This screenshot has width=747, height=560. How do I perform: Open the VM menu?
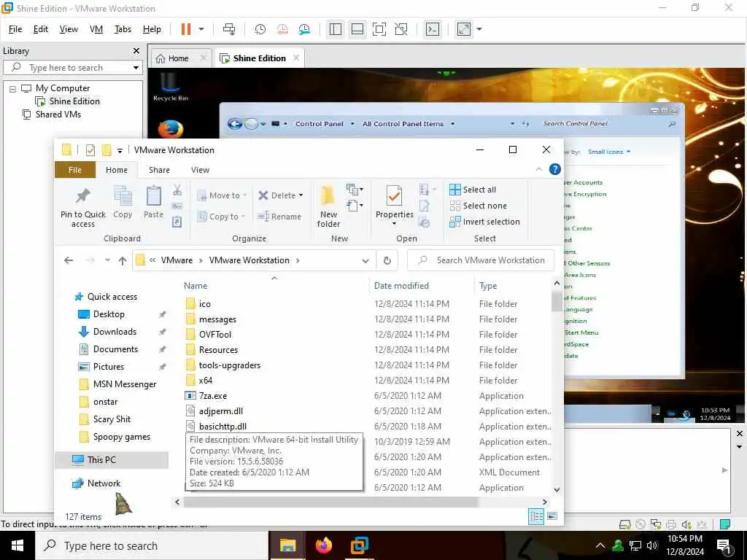(x=96, y=29)
